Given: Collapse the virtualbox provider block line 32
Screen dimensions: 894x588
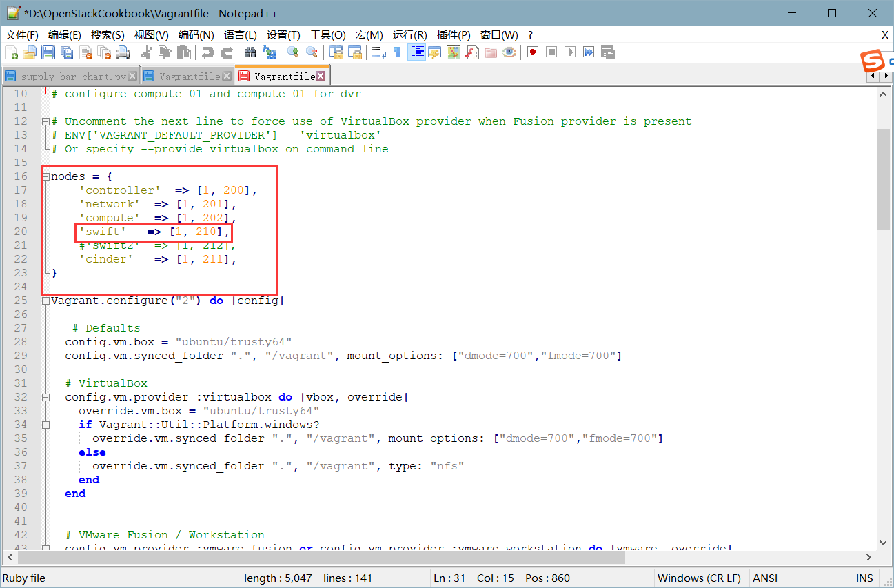Looking at the screenshot, I should pos(45,397).
